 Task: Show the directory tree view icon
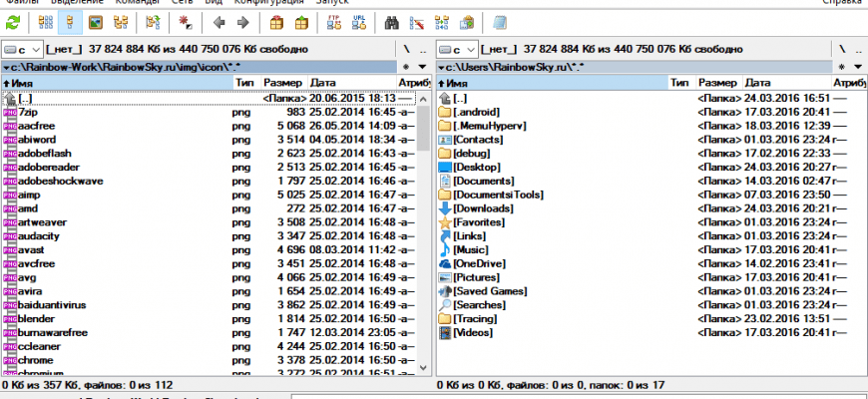[x=121, y=23]
